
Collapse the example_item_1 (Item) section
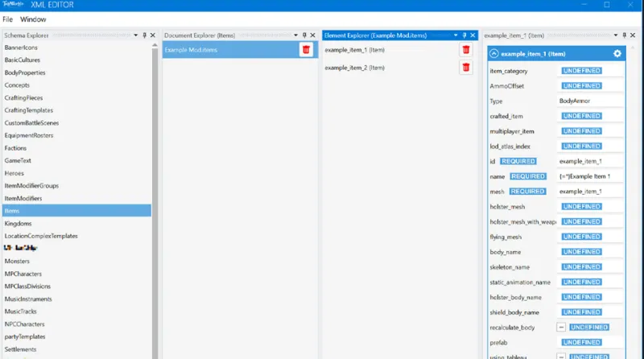(x=493, y=53)
